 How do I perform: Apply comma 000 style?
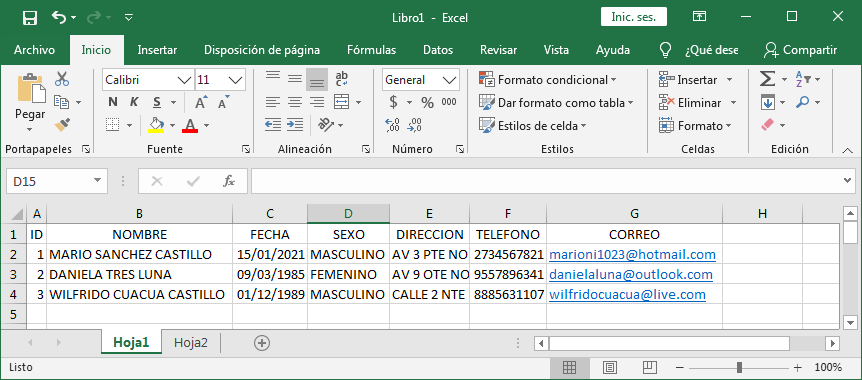tap(449, 102)
